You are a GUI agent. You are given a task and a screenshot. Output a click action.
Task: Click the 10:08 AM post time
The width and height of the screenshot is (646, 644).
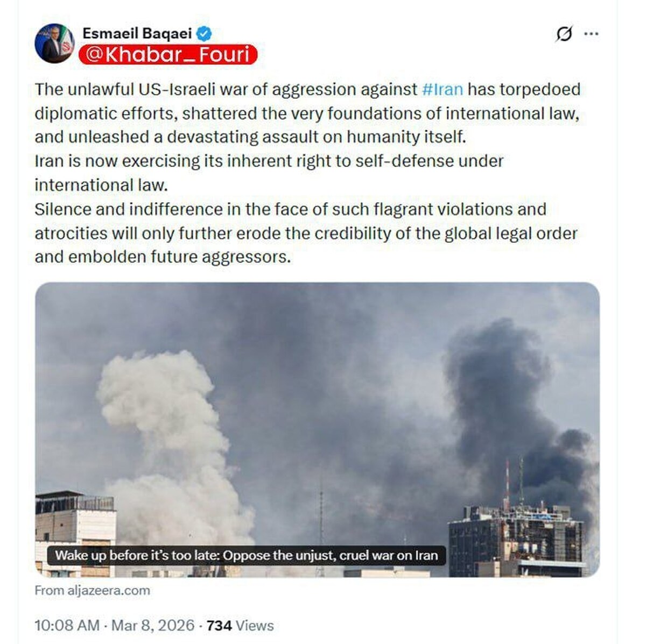67,625
